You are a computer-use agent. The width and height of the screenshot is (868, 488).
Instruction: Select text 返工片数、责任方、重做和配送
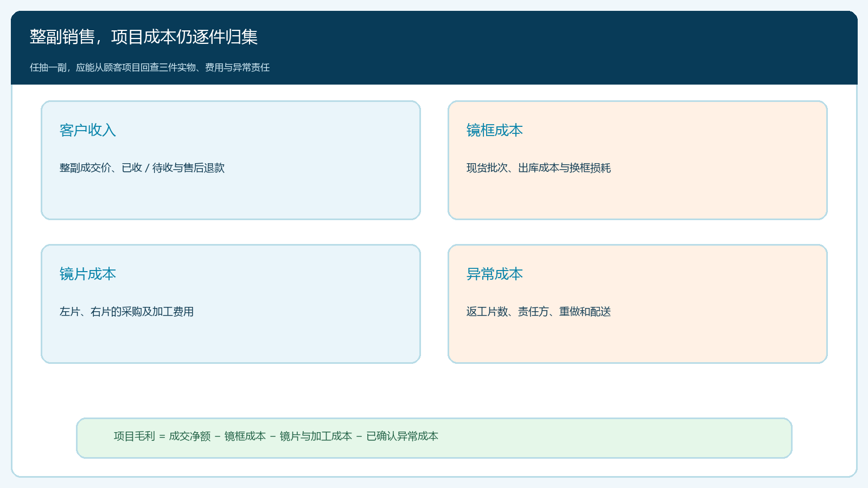tap(539, 312)
